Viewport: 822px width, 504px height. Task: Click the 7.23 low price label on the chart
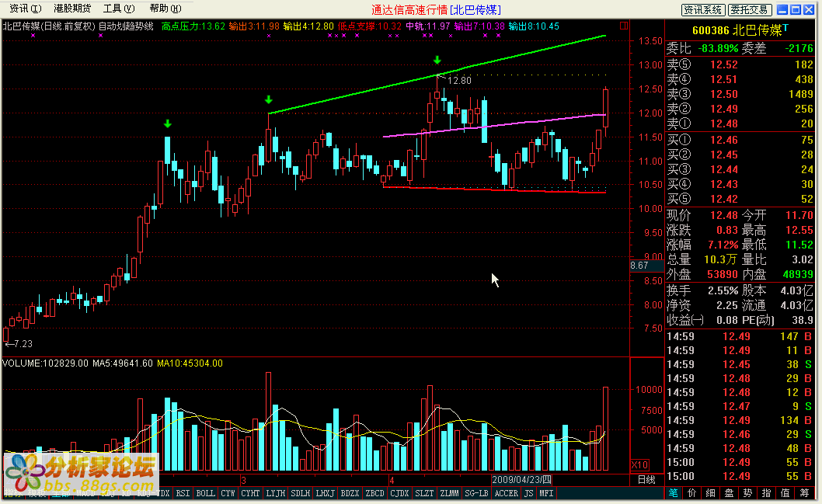[x=23, y=344]
